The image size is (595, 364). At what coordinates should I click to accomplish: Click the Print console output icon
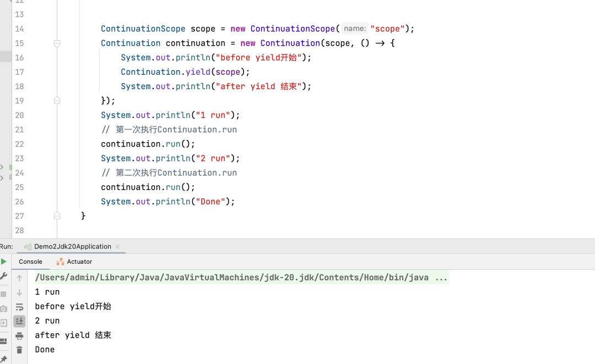tap(19, 336)
